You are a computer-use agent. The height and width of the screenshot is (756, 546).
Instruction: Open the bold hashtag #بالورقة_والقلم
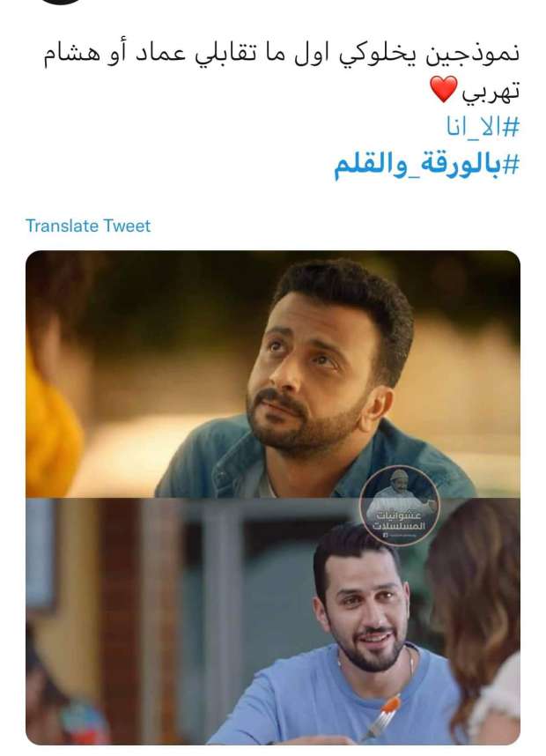tap(427, 166)
